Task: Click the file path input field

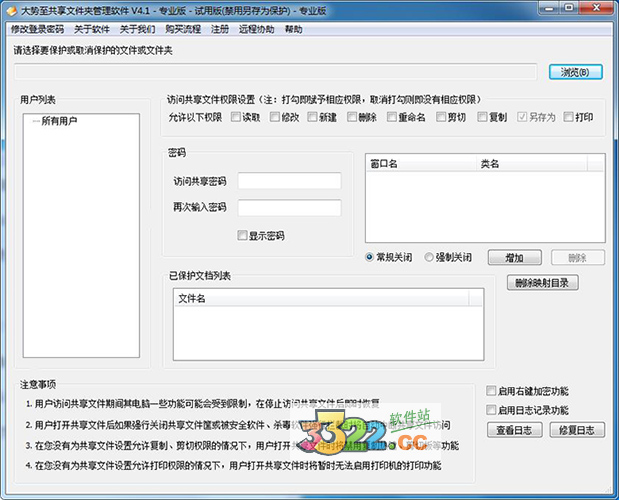Action: [x=276, y=72]
